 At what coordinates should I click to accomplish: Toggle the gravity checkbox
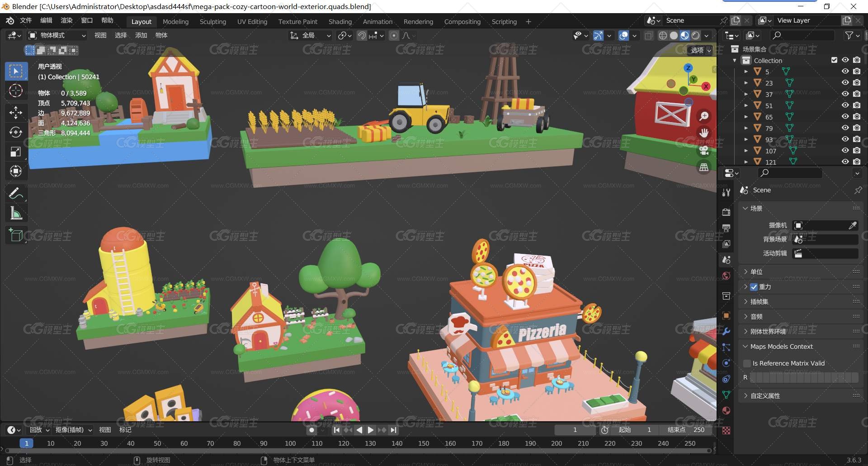click(x=754, y=287)
